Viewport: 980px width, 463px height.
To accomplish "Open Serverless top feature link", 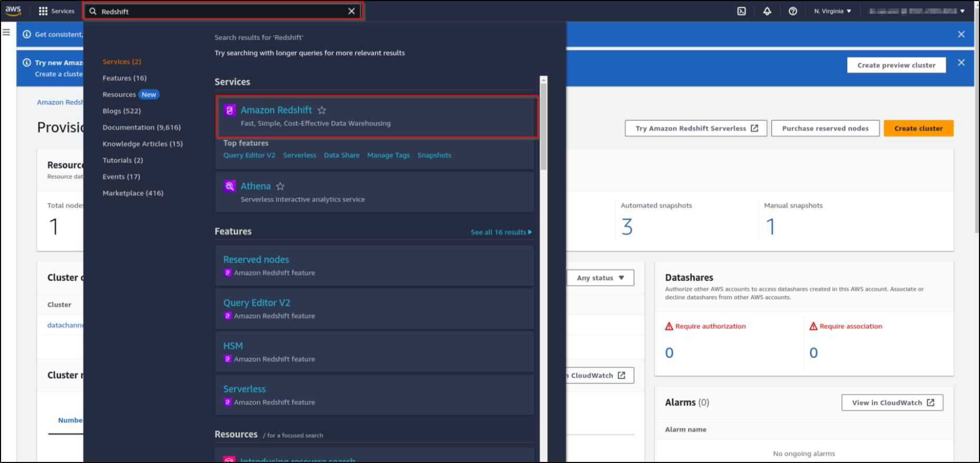I will pyautogui.click(x=299, y=155).
